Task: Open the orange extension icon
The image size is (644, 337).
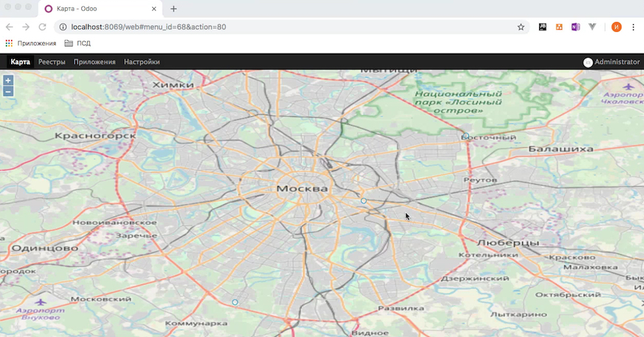Action: (559, 27)
